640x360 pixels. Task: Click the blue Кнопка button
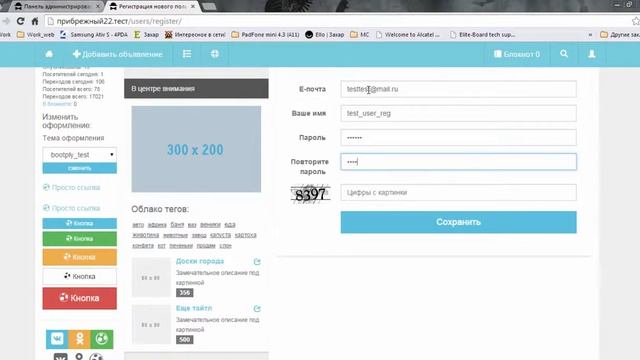(80, 223)
